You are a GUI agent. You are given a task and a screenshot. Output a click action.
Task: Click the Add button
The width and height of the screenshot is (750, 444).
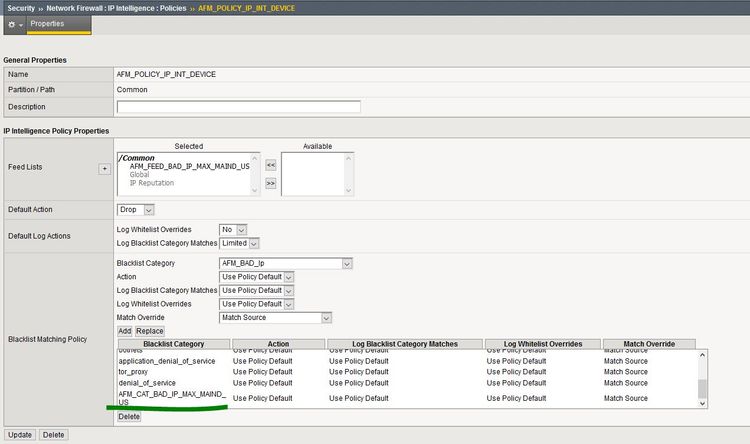click(x=125, y=331)
